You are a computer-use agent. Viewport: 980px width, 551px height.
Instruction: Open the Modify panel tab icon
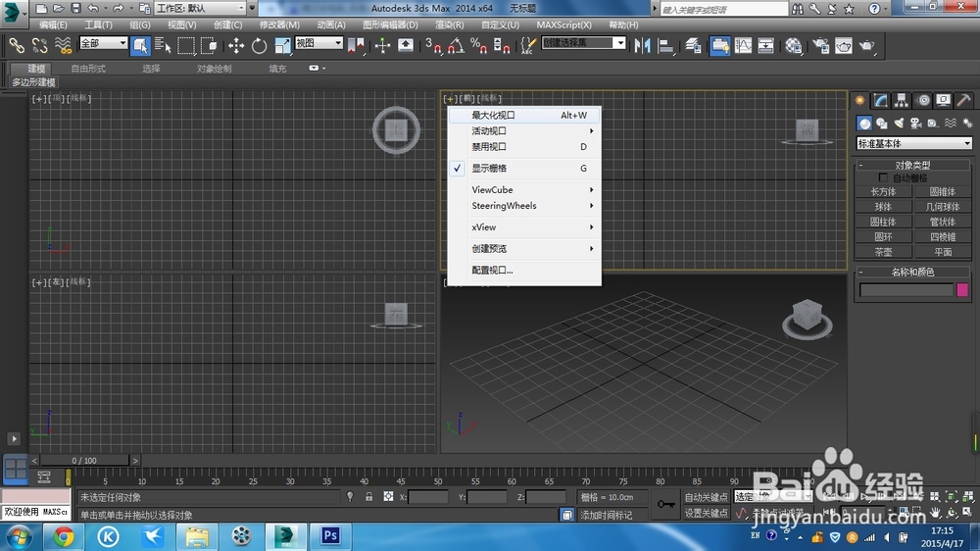[x=881, y=101]
